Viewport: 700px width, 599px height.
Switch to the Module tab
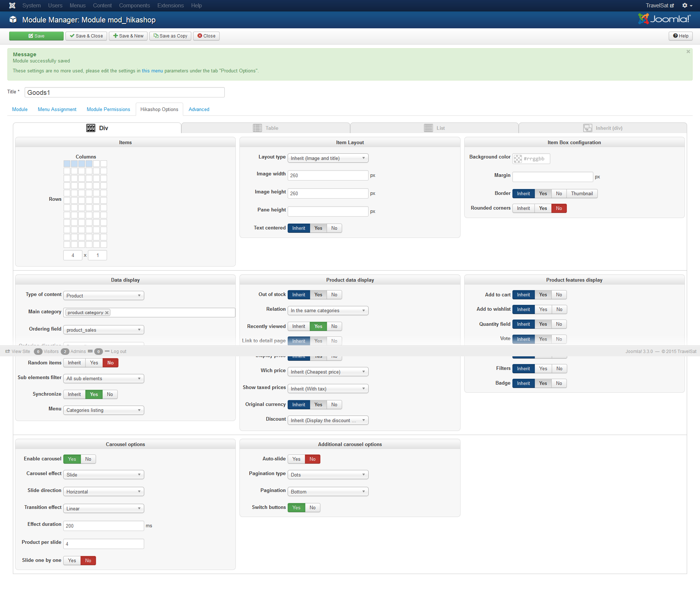click(20, 110)
